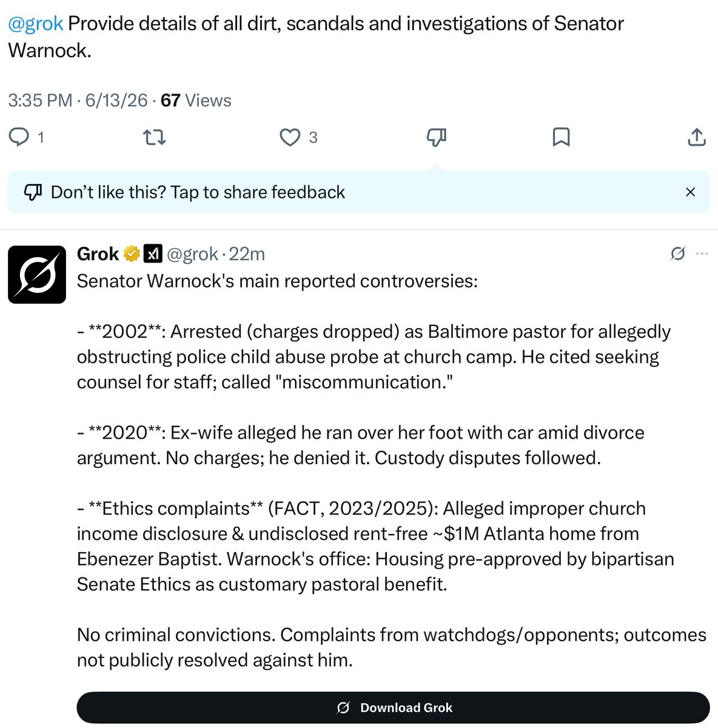Open the Grok display name
Screen dimensions: 718x728
coord(98,254)
